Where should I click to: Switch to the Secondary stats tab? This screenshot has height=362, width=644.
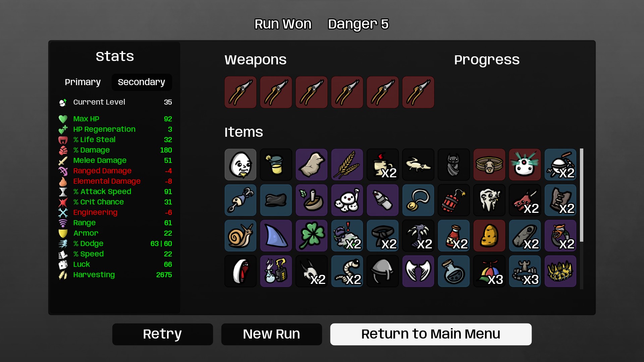pyautogui.click(x=142, y=82)
